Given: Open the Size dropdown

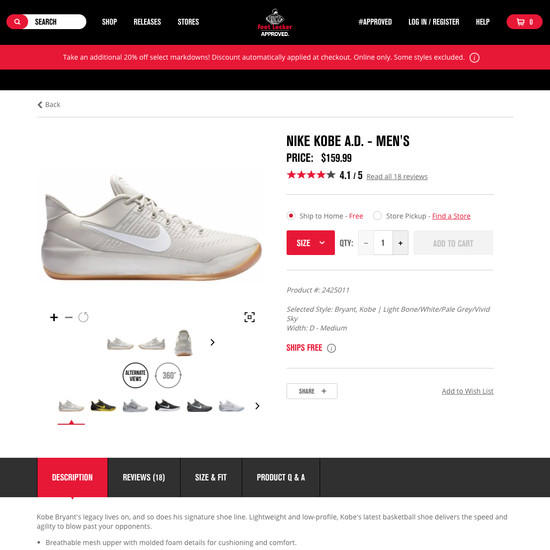Looking at the screenshot, I should tap(310, 243).
